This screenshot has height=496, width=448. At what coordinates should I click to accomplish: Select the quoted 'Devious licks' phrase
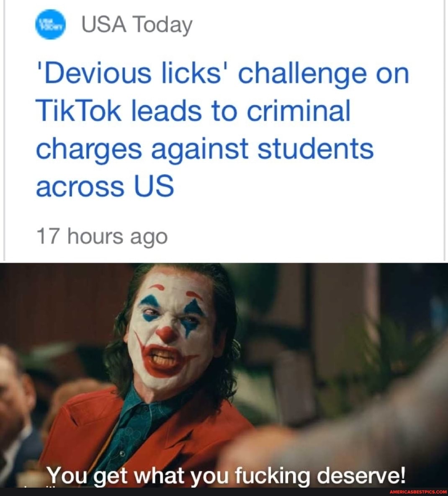tap(129, 73)
